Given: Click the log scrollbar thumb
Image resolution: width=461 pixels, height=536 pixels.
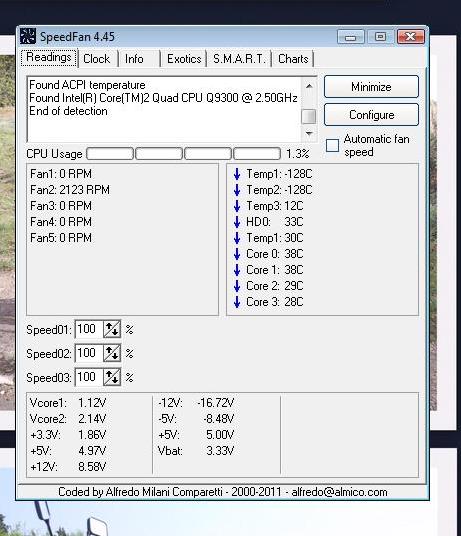Looking at the screenshot, I should click(x=309, y=116).
